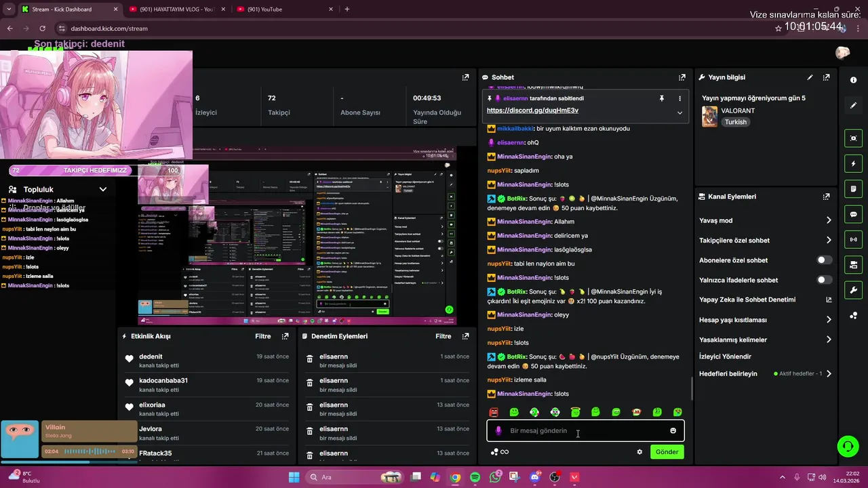Pop out the Sohbet chat panel

coord(682,77)
